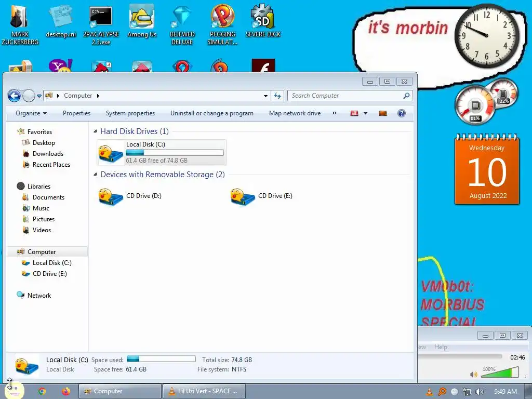Open recent pages dropdown next to Forward

39,96
